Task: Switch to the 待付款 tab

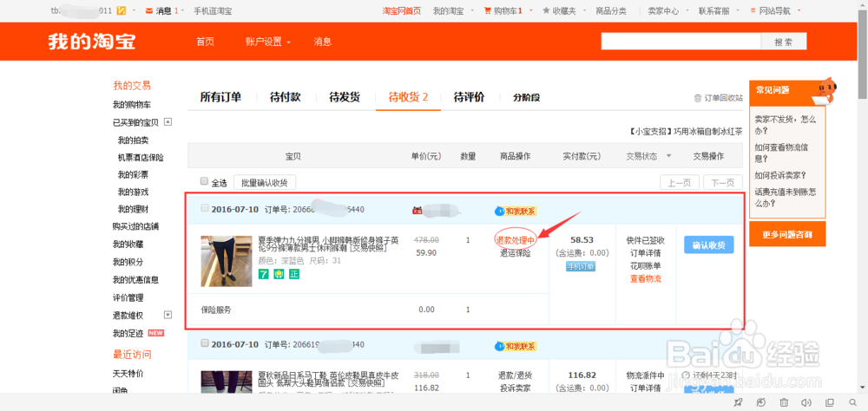Action: tap(286, 97)
